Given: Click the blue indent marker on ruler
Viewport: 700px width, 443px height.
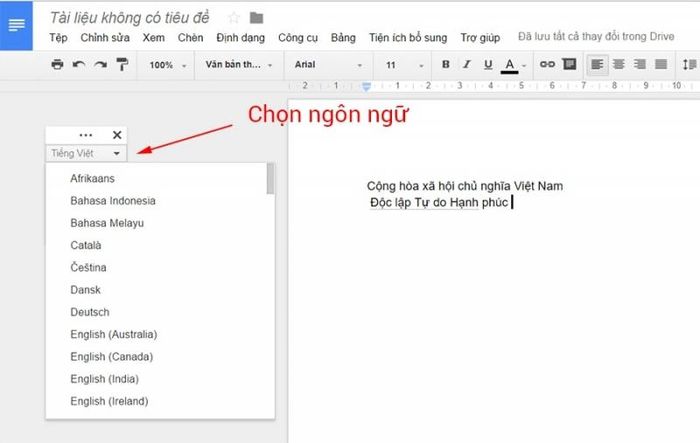Looking at the screenshot, I should (366, 87).
